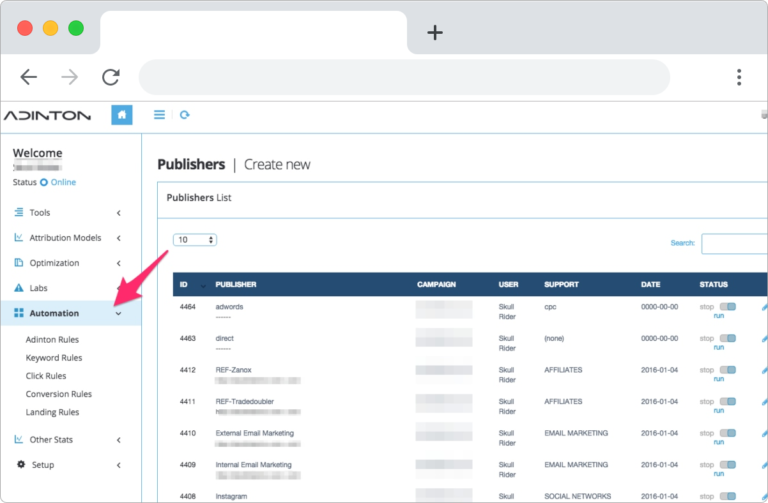768x503 pixels.
Task: Expand the Tools sidebar menu
Action: [68, 212]
